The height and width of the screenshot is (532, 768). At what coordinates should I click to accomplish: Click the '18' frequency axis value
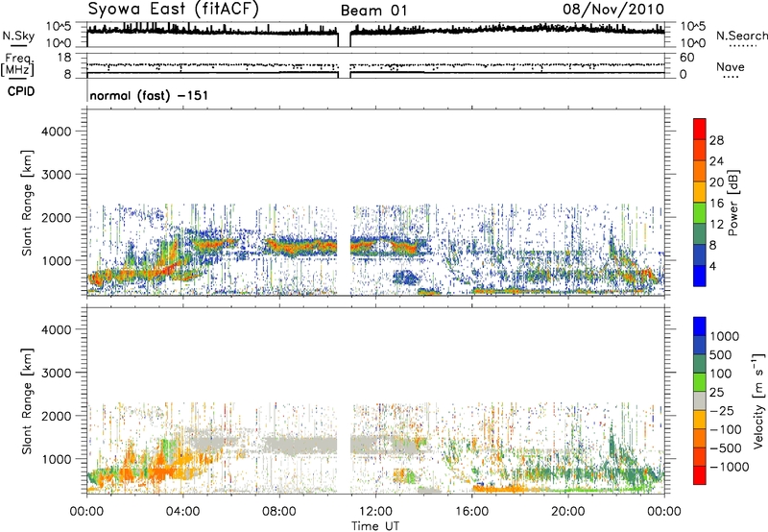click(64, 58)
